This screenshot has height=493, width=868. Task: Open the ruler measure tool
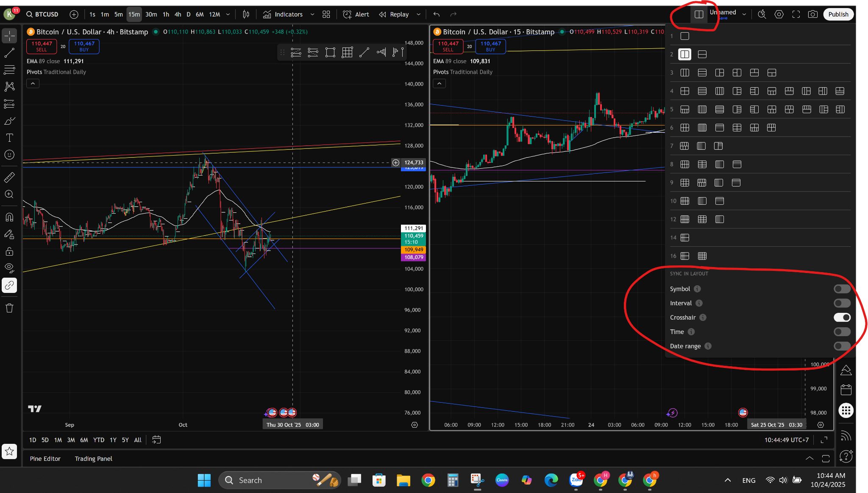pos(9,178)
